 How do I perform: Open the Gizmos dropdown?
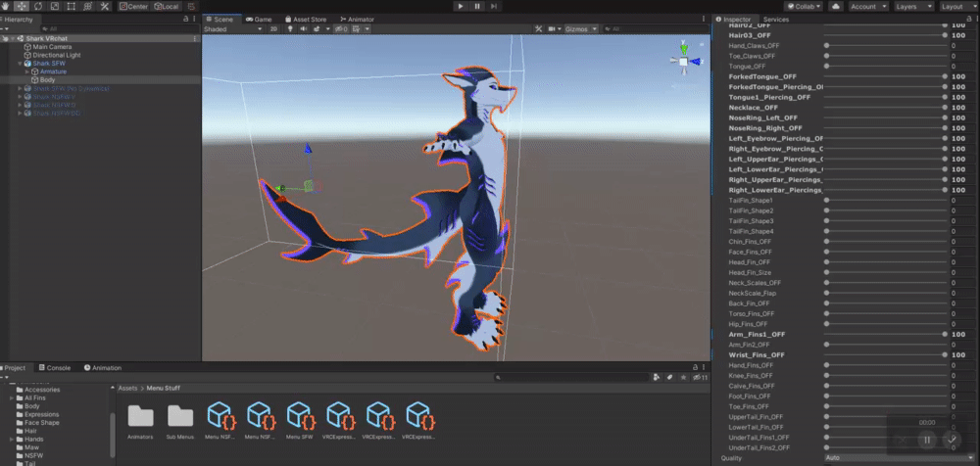click(580, 28)
